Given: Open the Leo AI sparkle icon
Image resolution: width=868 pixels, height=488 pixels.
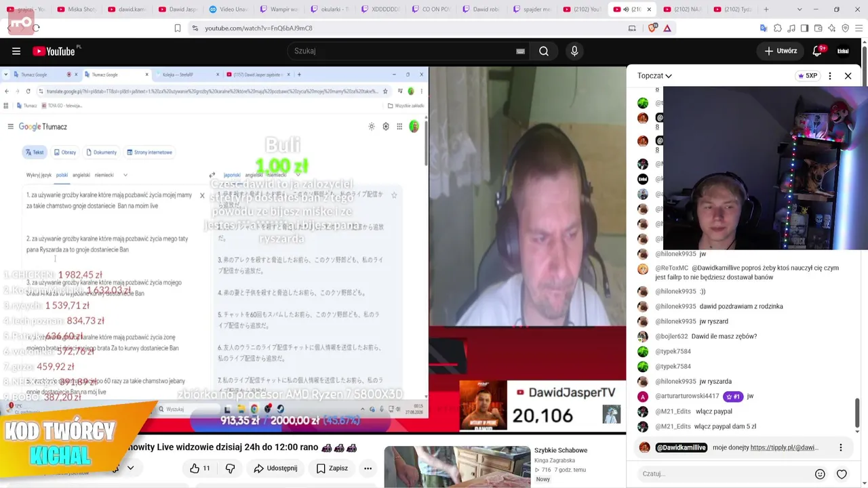Looking at the screenshot, I should [x=831, y=28].
